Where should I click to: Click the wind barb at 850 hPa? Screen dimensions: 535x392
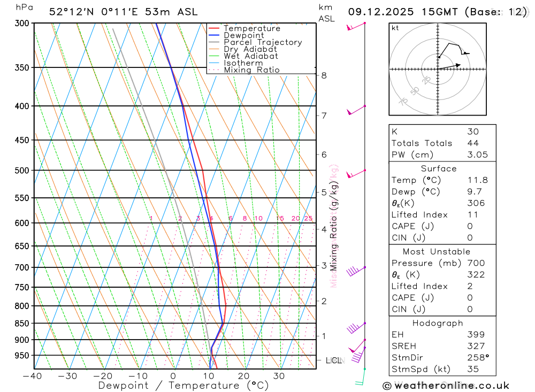(356, 327)
